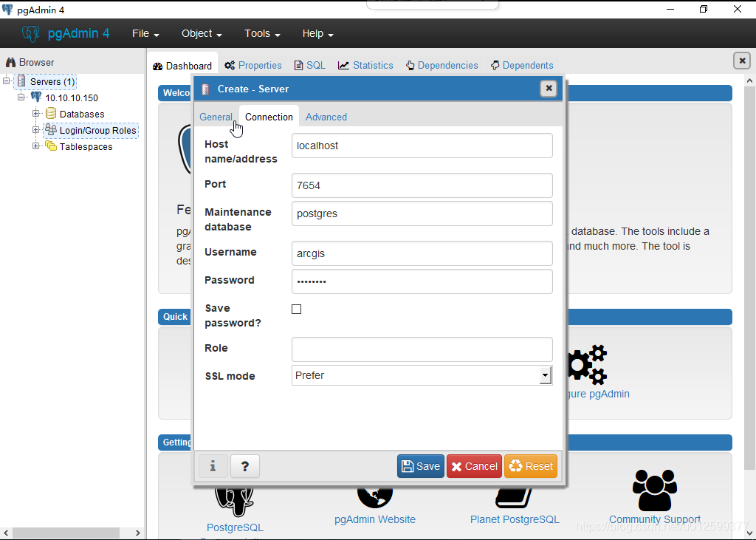This screenshot has width=756, height=540.
Task: Expand the Login/Group Roles node
Action: [x=35, y=130]
